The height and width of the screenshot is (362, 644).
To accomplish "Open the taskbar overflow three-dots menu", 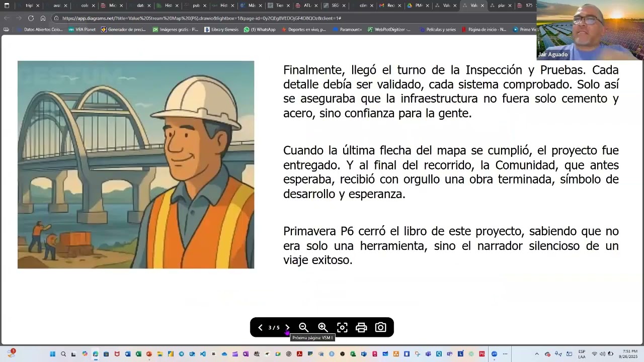I will tap(505, 354).
